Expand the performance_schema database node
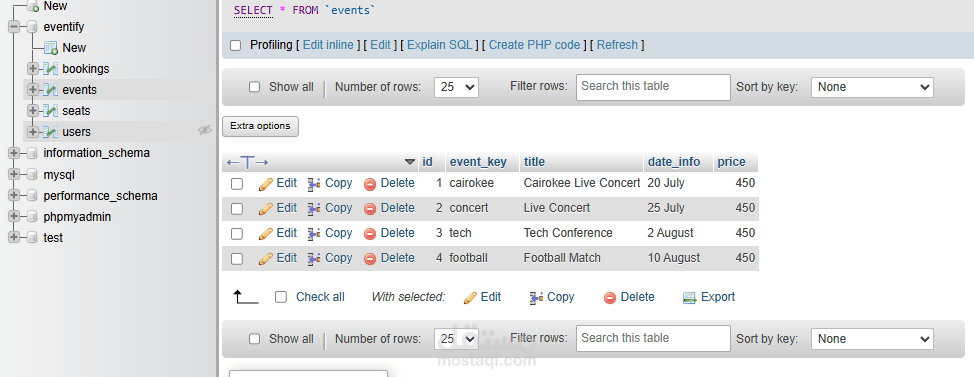Screen dimensions: 974x377 pos(14,196)
